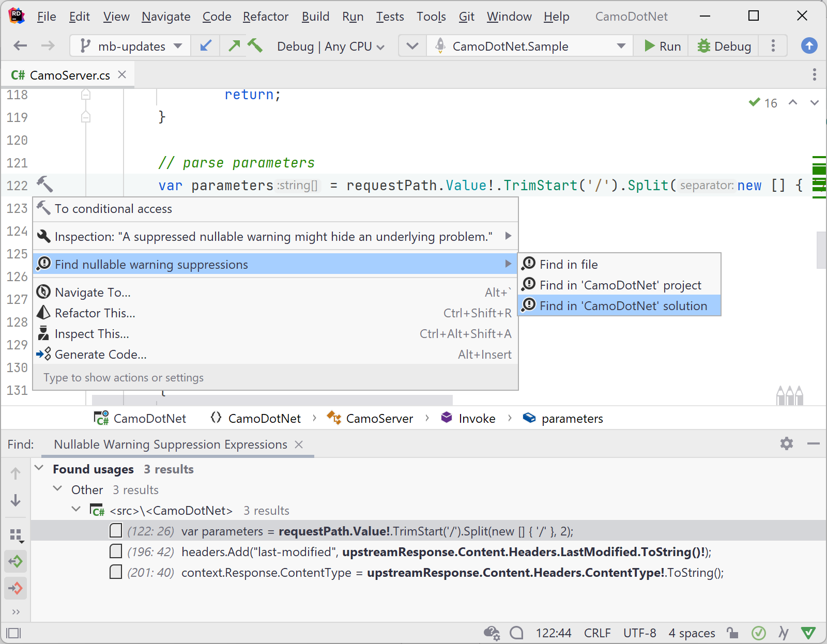The width and height of the screenshot is (827, 644).
Task: Choose 'Find in file' from the submenu
Action: pos(569,264)
